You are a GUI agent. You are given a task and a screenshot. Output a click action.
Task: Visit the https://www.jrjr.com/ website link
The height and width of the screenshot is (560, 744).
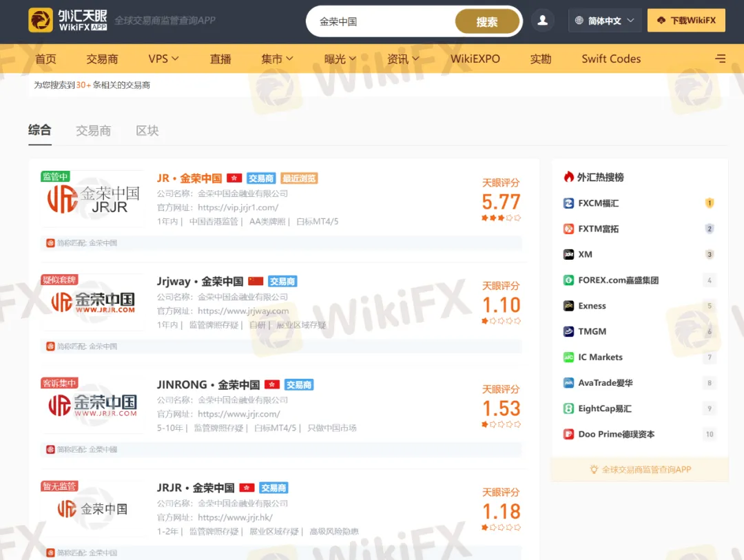point(238,414)
